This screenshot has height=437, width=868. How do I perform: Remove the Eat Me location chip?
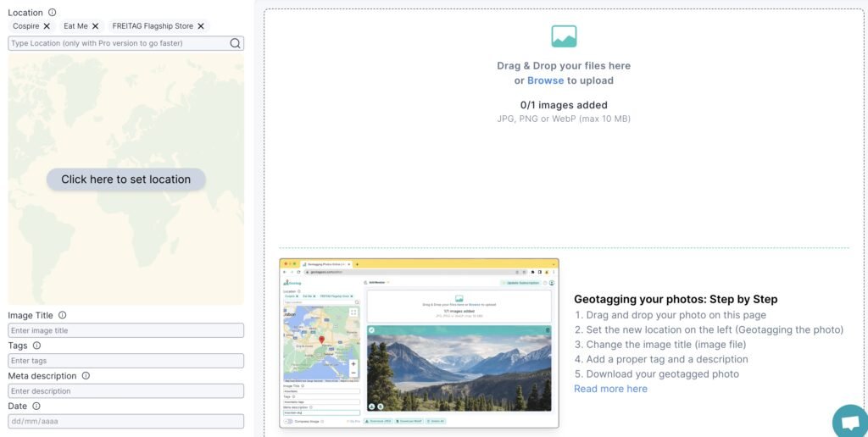(x=96, y=26)
